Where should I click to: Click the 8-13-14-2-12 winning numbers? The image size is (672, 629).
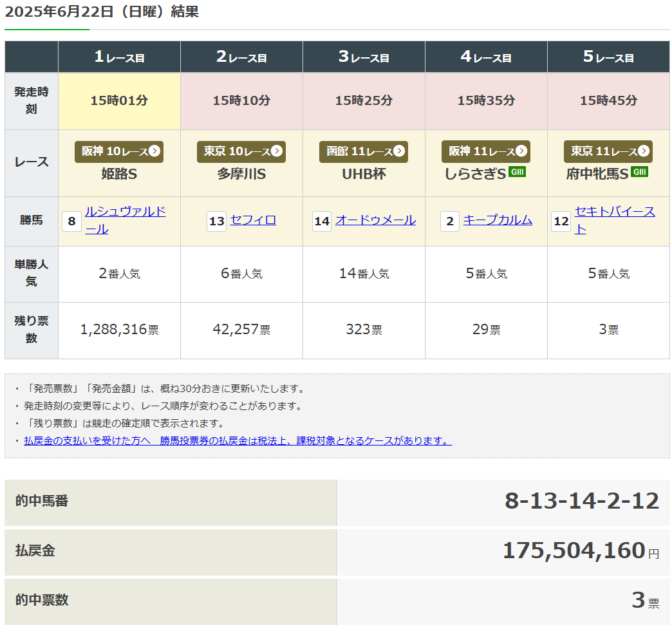tap(582, 502)
